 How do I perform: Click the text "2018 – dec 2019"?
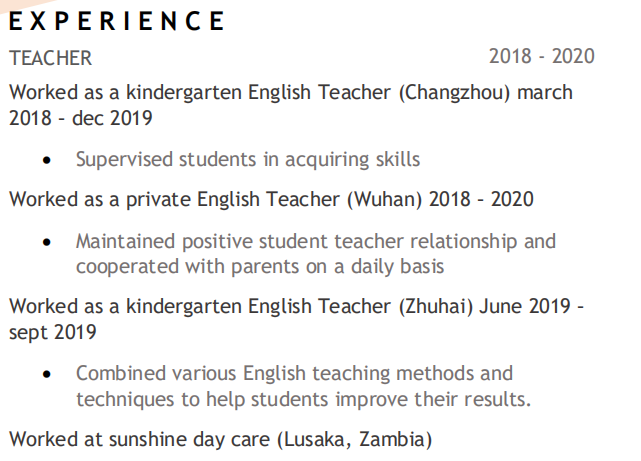click(x=80, y=118)
